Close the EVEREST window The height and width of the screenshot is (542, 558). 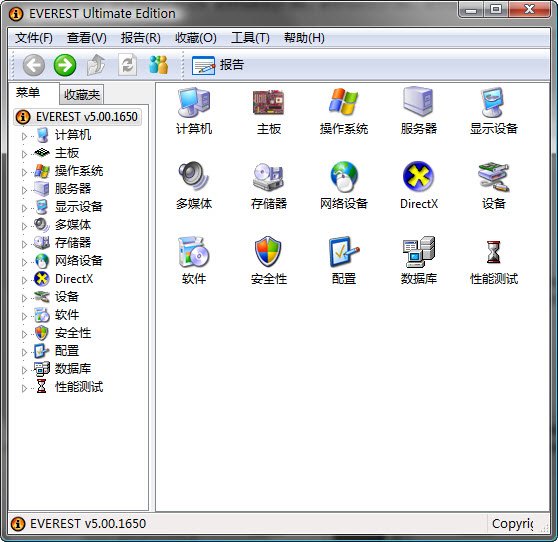(x=530, y=10)
